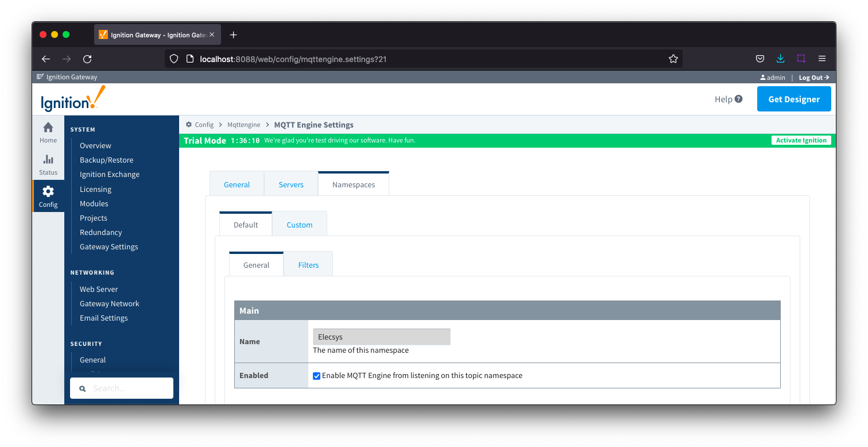
Task: Open a new browser tab
Action: click(233, 35)
